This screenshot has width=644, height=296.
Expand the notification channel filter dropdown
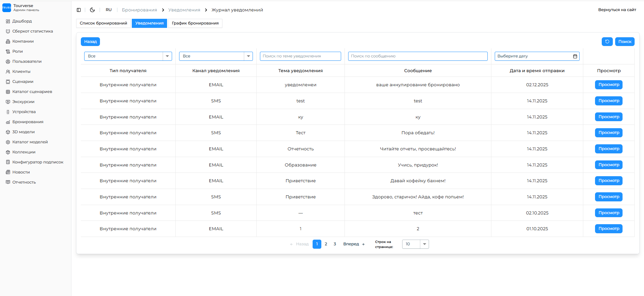point(248,56)
